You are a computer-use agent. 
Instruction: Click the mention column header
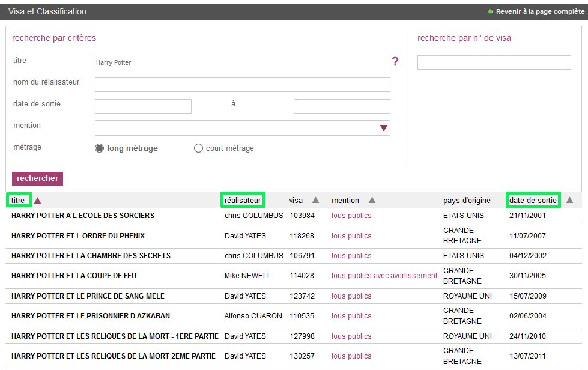[x=345, y=200]
